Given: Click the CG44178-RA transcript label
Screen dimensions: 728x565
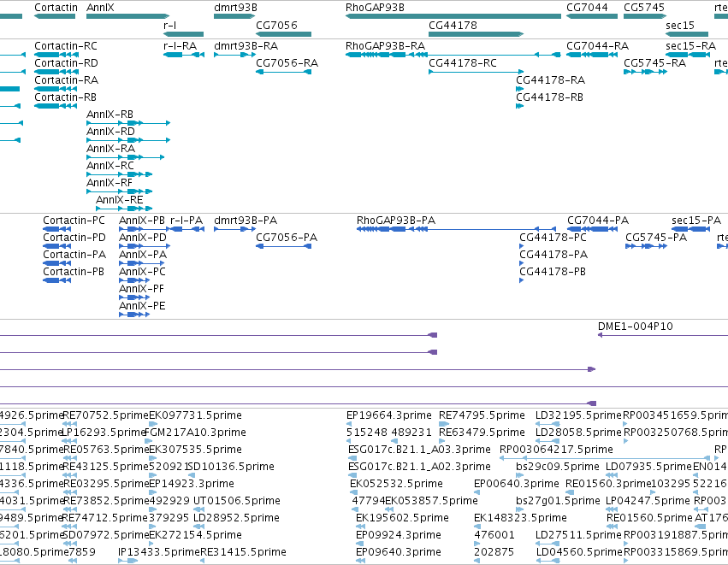Looking at the screenshot, I should click(x=550, y=80).
